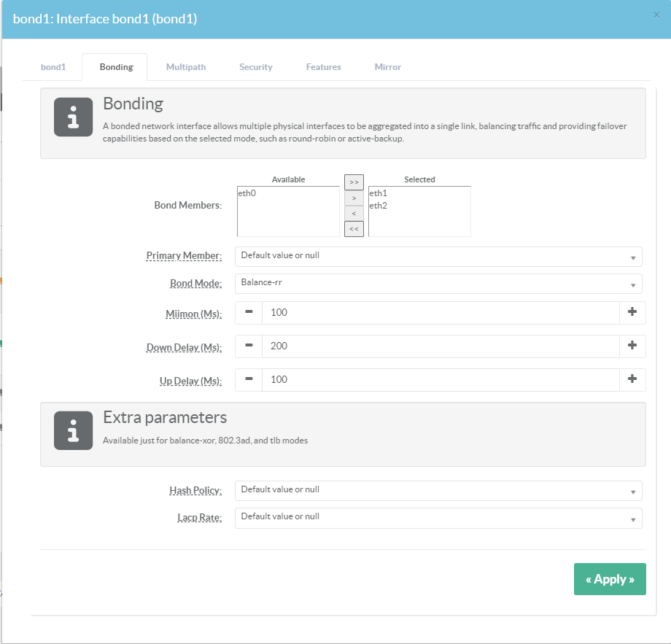Decrease Up Delay with minus icon
Viewport: 671px width, 644px height.
249,379
